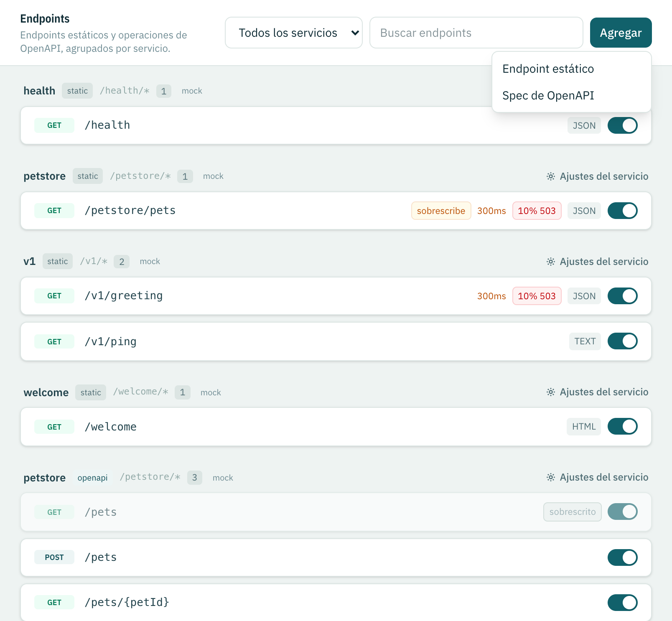This screenshot has height=621, width=672.
Task: Click the /welcome/* route pattern label
Action: click(140, 392)
